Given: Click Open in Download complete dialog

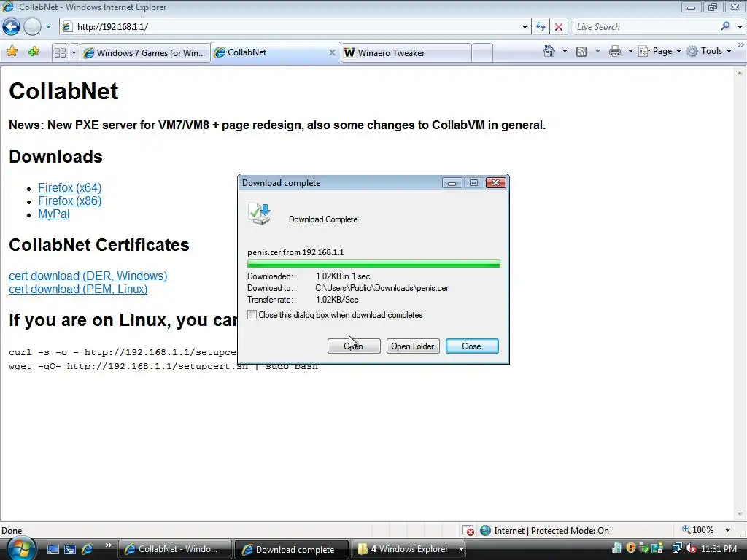Looking at the screenshot, I should tap(354, 346).
